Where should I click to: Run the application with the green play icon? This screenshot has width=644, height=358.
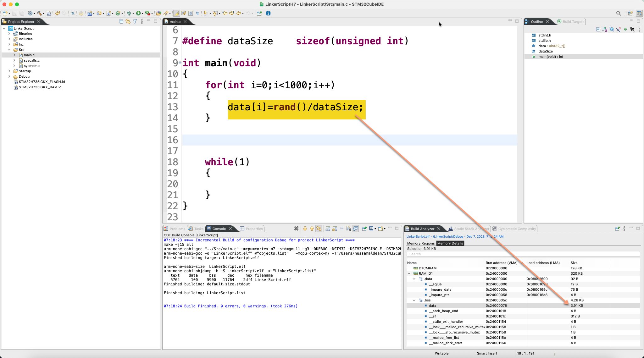tap(138, 13)
